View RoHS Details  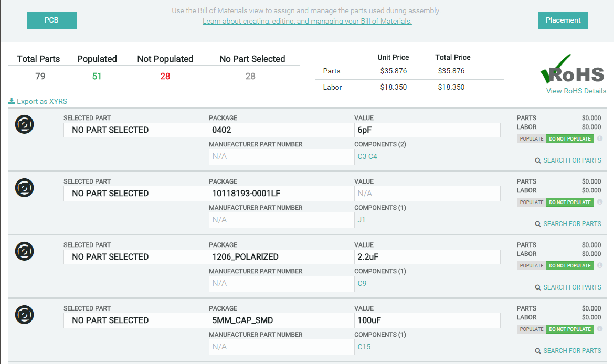(x=576, y=91)
